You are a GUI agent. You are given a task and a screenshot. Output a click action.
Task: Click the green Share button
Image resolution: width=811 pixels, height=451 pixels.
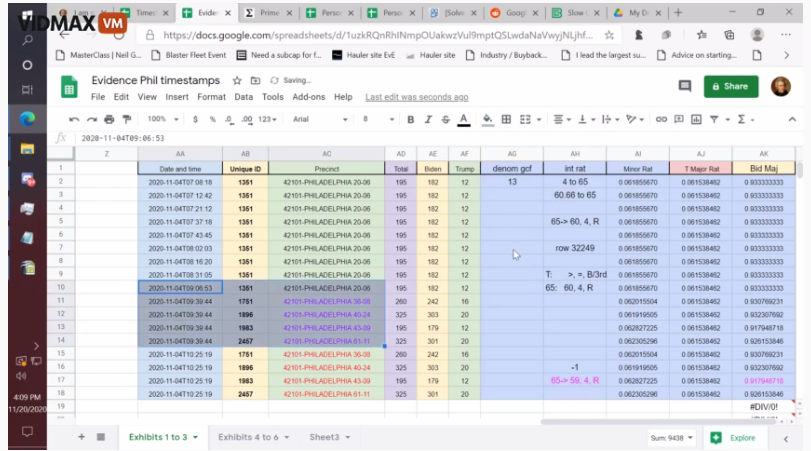click(x=731, y=86)
